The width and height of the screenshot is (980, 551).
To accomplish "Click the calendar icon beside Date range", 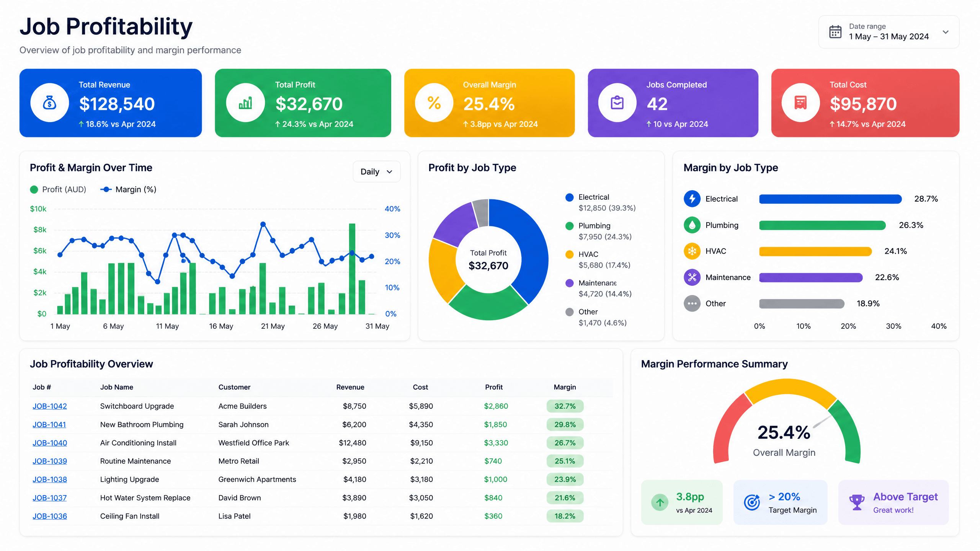I will (x=835, y=32).
